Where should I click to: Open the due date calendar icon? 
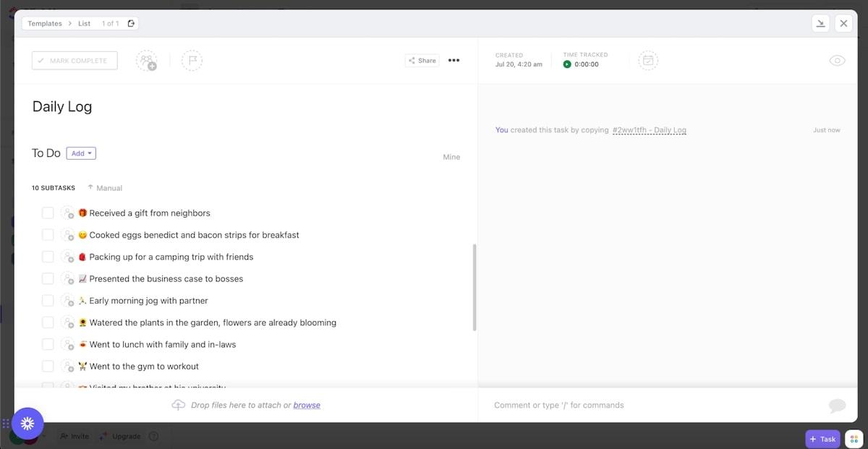click(x=648, y=61)
